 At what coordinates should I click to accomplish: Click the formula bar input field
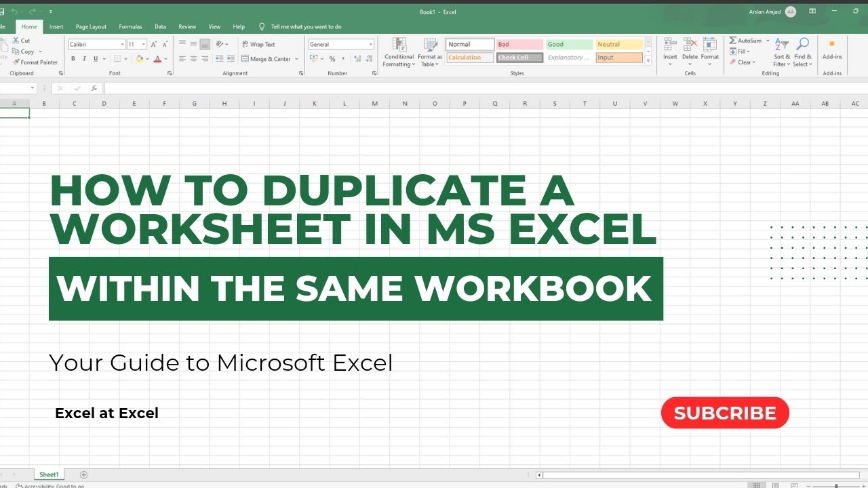point(486,88)
